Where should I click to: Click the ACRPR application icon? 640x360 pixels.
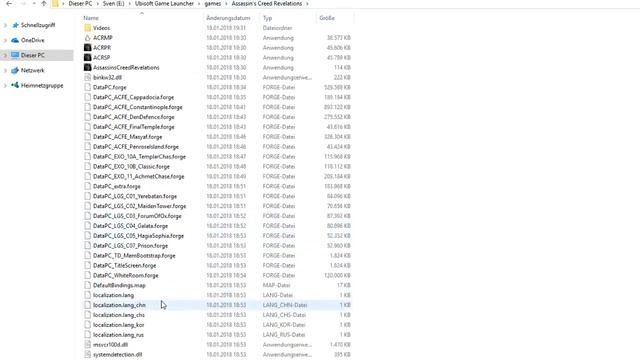click(87, 47)
